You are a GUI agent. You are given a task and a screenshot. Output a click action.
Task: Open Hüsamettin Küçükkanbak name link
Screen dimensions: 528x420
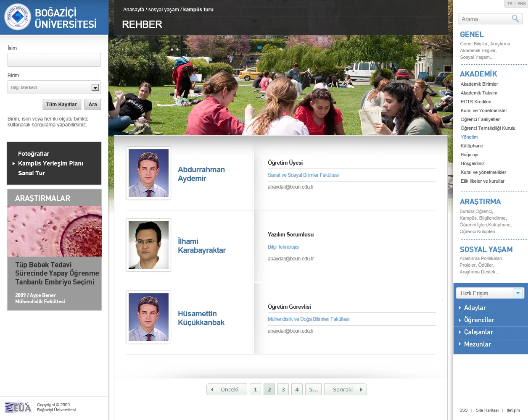201,318
